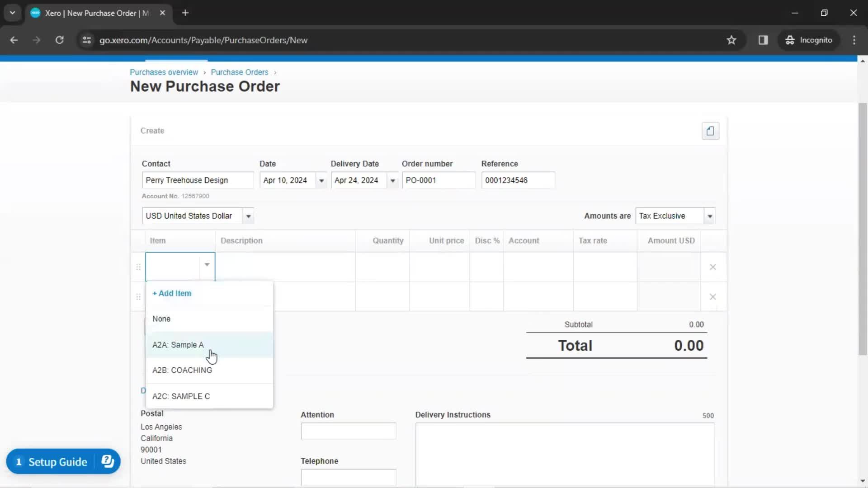Open the Incognito profile indicator
Image resolution: width=868 pixels, height=488 pixels.
tap(808, 40)
